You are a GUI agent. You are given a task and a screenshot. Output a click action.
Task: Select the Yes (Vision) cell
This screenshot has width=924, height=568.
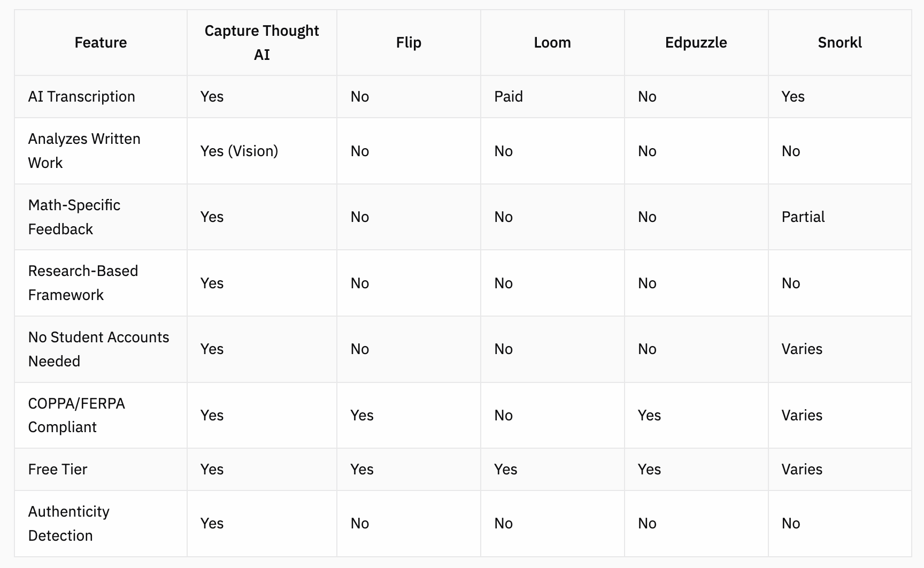pos(239,151)
